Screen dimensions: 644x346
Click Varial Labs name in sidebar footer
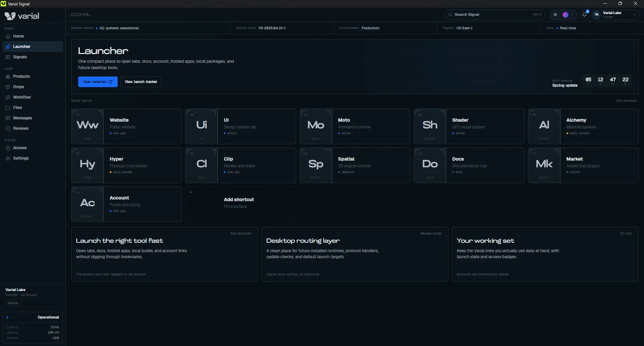click(x=15, y=290)
